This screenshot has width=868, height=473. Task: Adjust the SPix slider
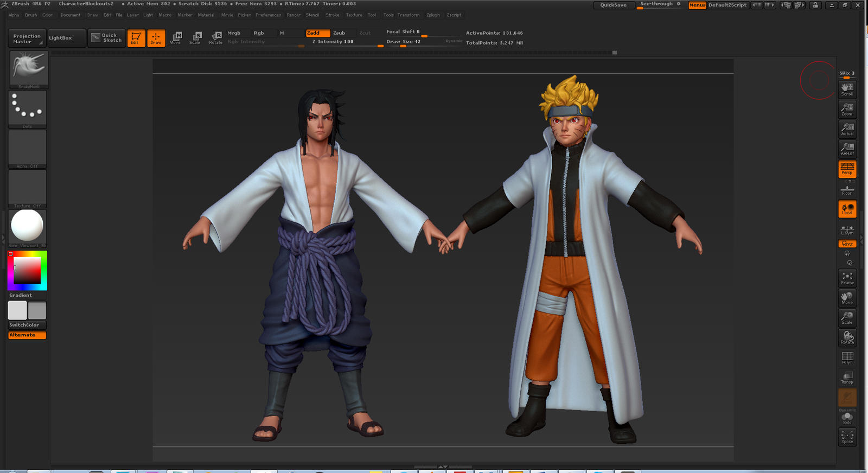[847, 75]
